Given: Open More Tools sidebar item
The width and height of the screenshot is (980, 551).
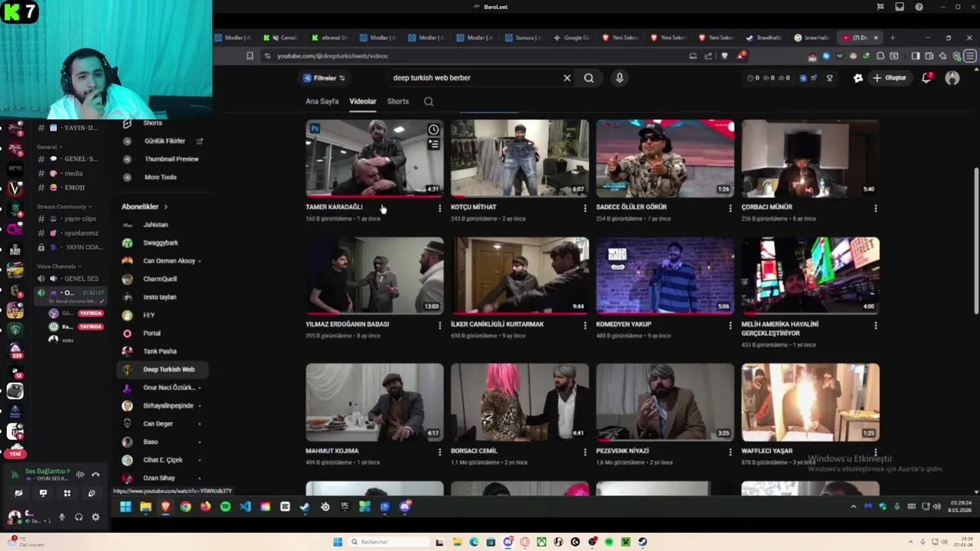Looking at the screenshot, I should (161, 177).
